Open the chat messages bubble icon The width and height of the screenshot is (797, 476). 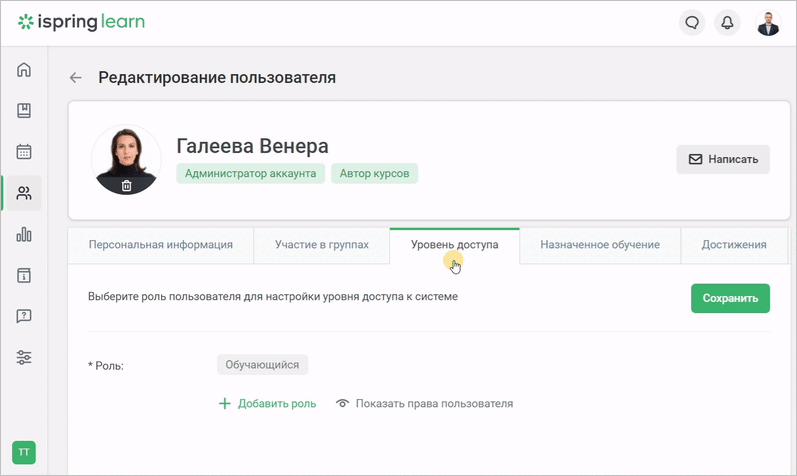[x=692, y=22]
